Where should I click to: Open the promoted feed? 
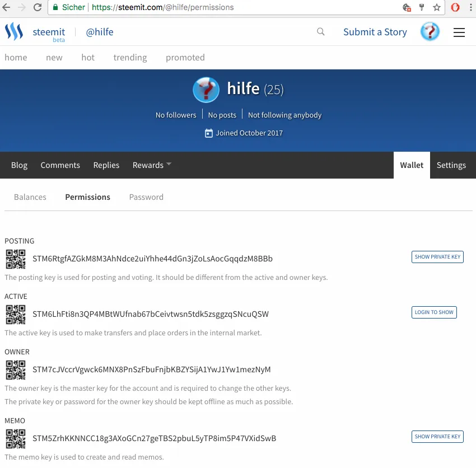(185, 57)
